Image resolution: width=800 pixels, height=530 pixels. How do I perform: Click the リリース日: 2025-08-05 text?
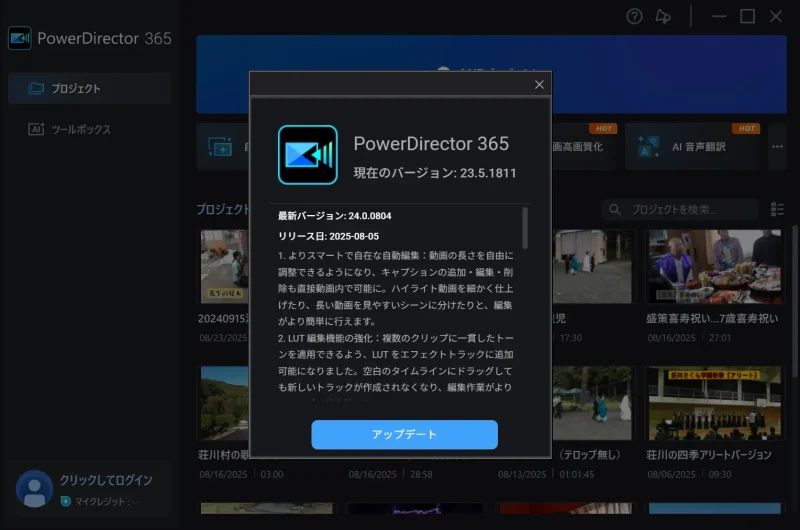pos(329,236)
